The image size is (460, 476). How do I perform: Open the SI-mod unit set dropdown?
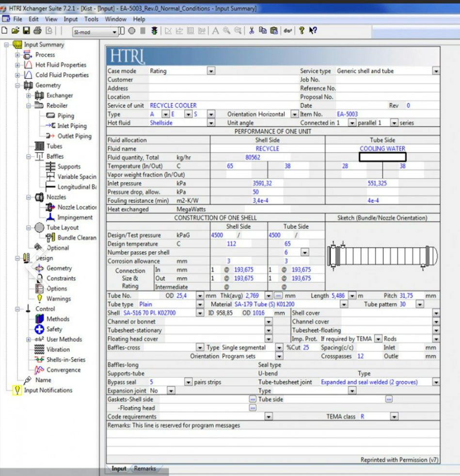(115, 32)
